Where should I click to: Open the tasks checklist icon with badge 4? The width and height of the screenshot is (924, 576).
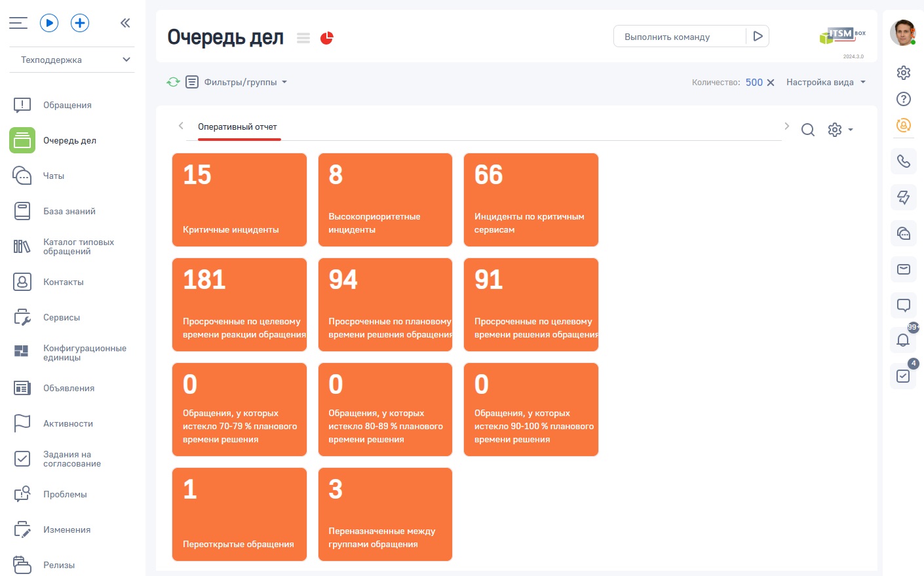click(x=903, y=376)
